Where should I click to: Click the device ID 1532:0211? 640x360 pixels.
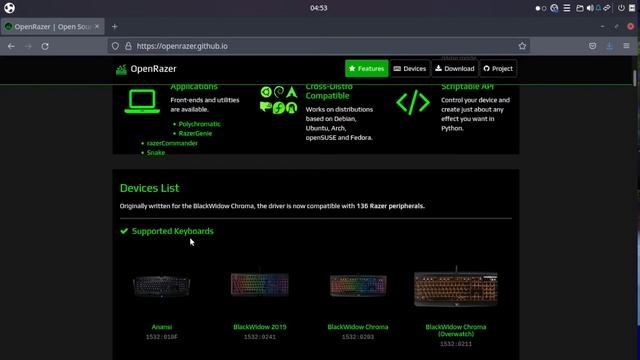456,344
